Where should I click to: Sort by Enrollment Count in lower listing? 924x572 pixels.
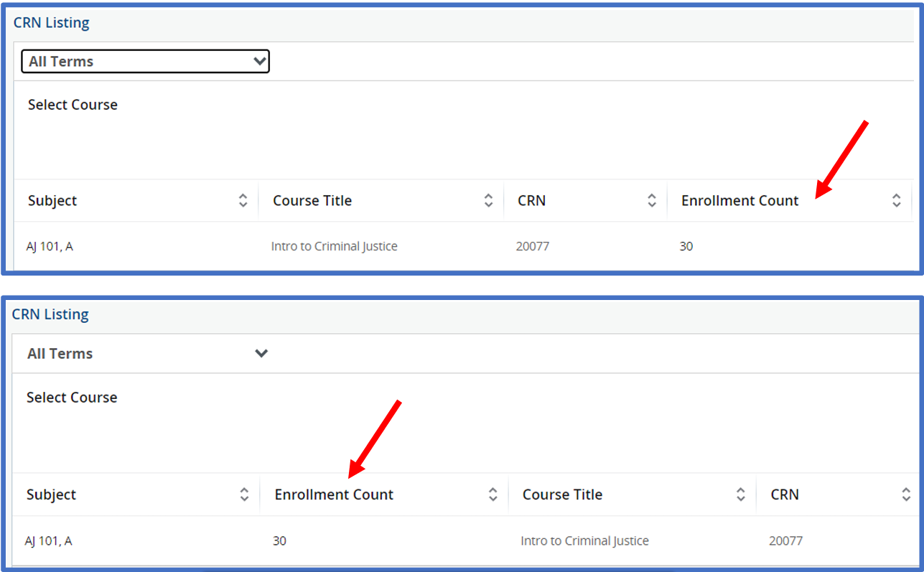pos(493,494)
